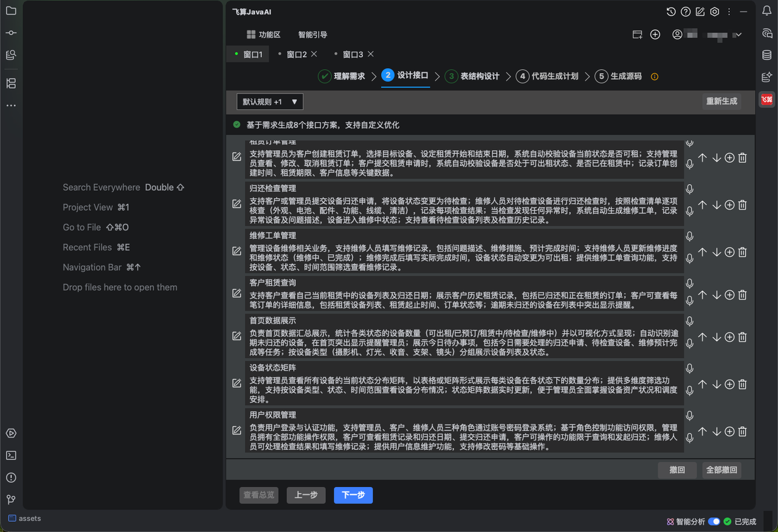Switch to the 功能区 tab
This screenshot has height=532, width=778.
tap(263, 35)
